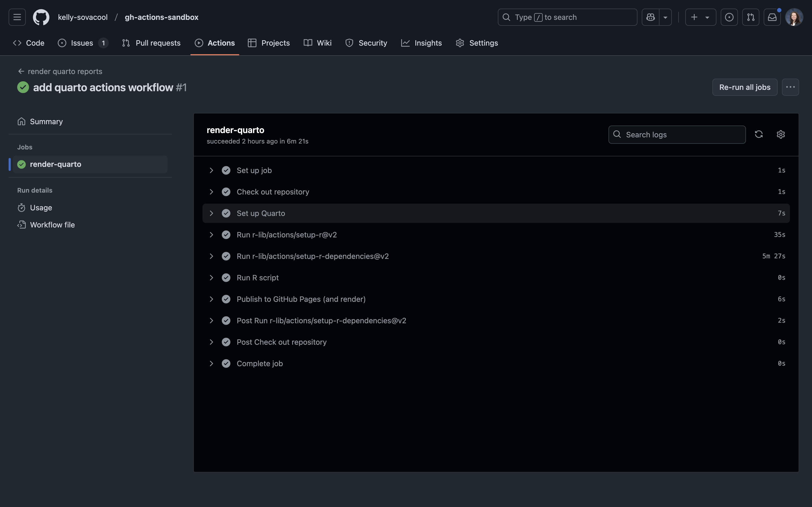Open the notifications inbox icon
The width and height of the screenshot is (812, 507).
pyautogui.click(x=772, y=17)
